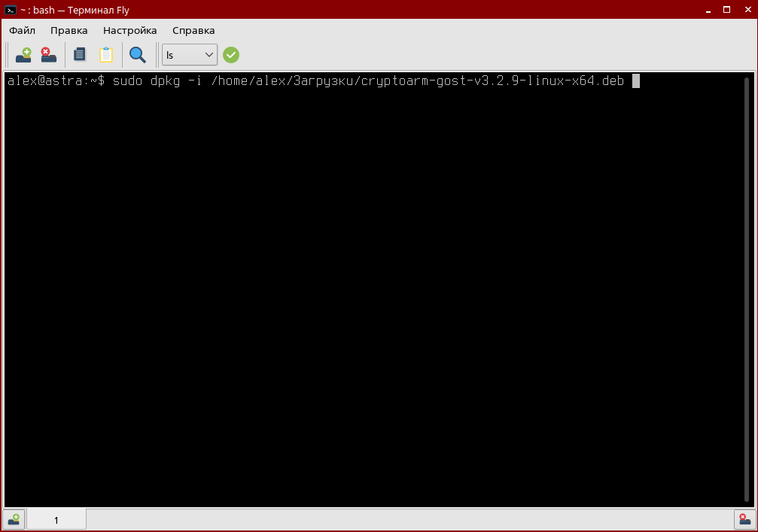Click inside the command combo box field
This screenshot has width=758, height=532.
coord(181,54)
